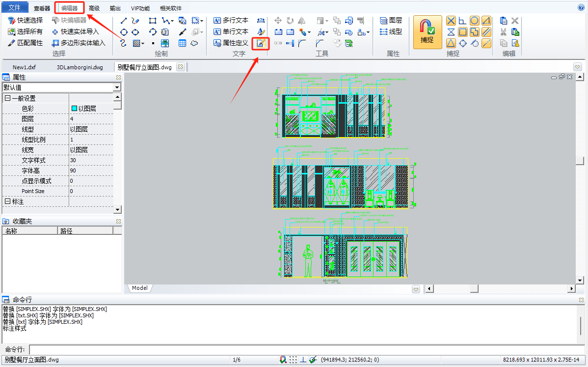This screenshot has height=367, width=588.
Task: Click the insert image icon in the draw group
Action: (165, 43)
